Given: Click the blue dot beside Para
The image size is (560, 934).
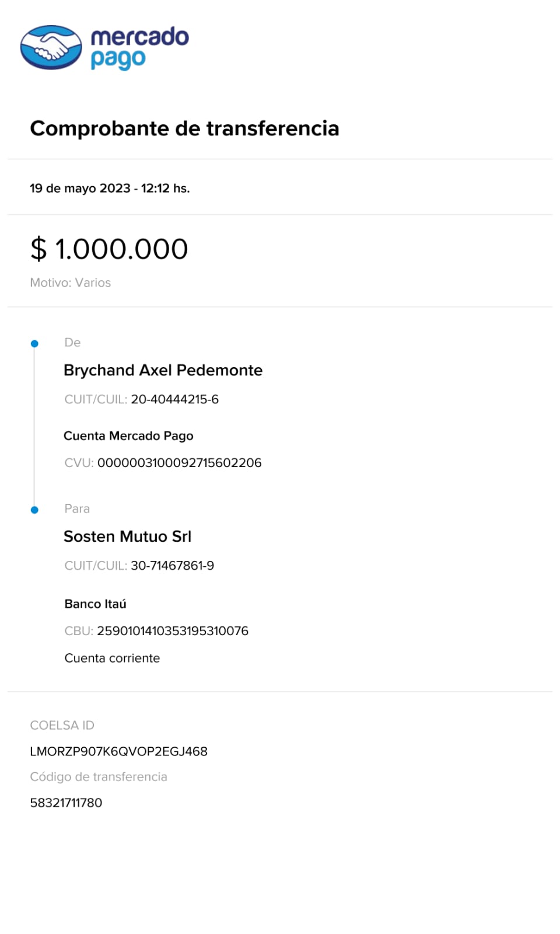Looking at the screenshot, I should coord(34,510).
